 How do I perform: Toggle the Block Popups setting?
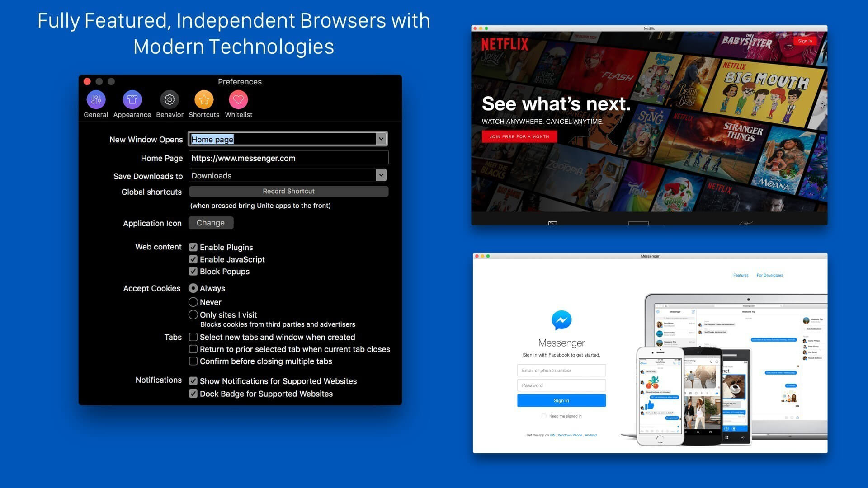[193, 271]
